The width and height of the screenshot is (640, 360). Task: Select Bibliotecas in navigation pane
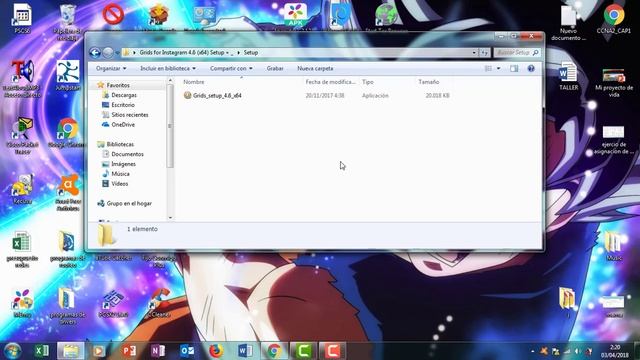[120, 144]
